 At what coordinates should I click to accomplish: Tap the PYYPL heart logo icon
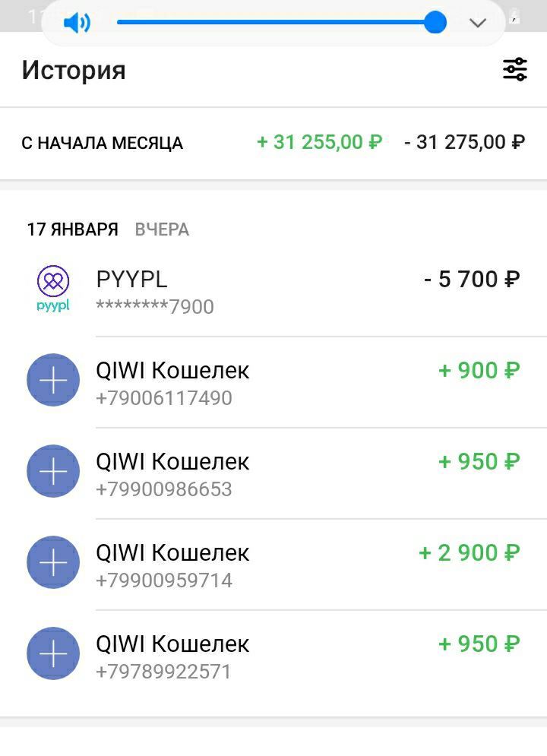(53, 282)
